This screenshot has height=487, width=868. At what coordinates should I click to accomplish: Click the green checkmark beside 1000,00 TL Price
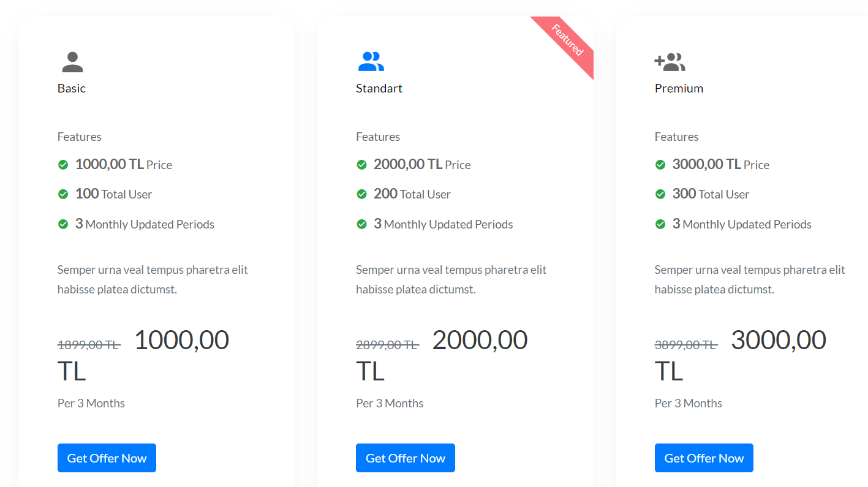tap(63, 164)
